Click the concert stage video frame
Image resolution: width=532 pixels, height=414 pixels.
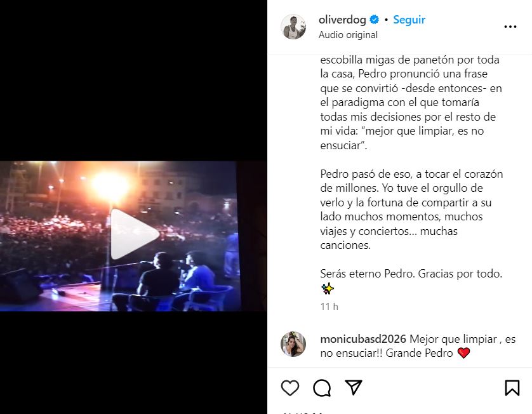121,236
